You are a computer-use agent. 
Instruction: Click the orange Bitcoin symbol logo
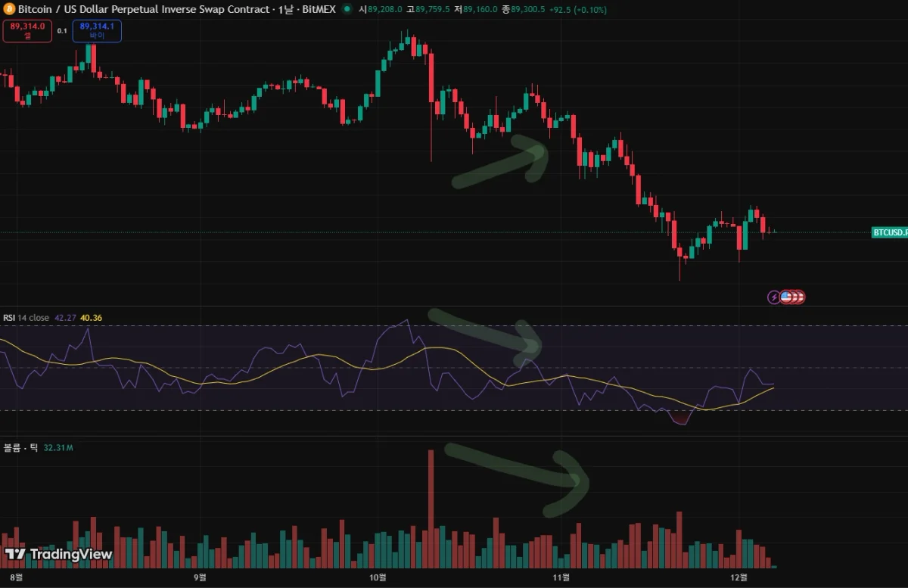9,9
